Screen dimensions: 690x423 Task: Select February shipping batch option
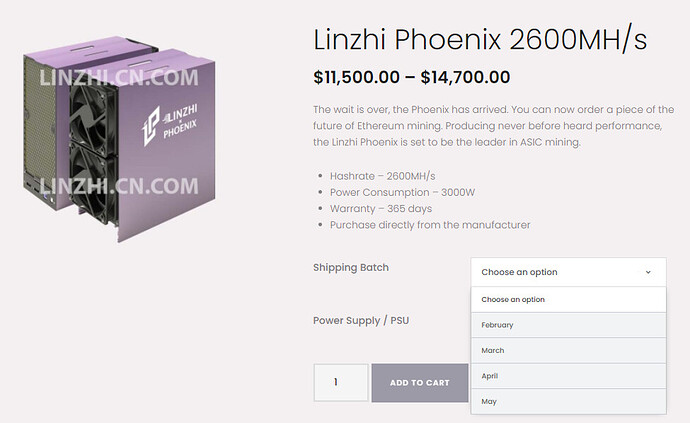coord(568,325)
